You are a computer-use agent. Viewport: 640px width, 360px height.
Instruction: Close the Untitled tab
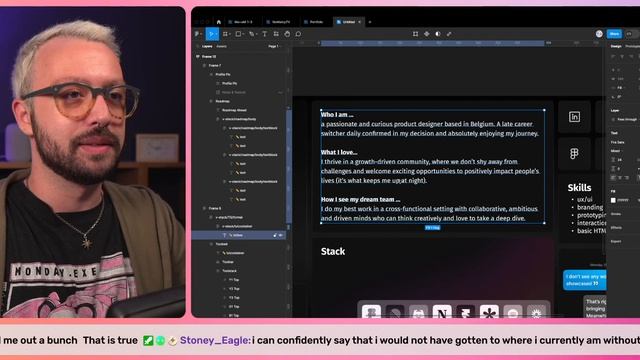pos(360,22)
